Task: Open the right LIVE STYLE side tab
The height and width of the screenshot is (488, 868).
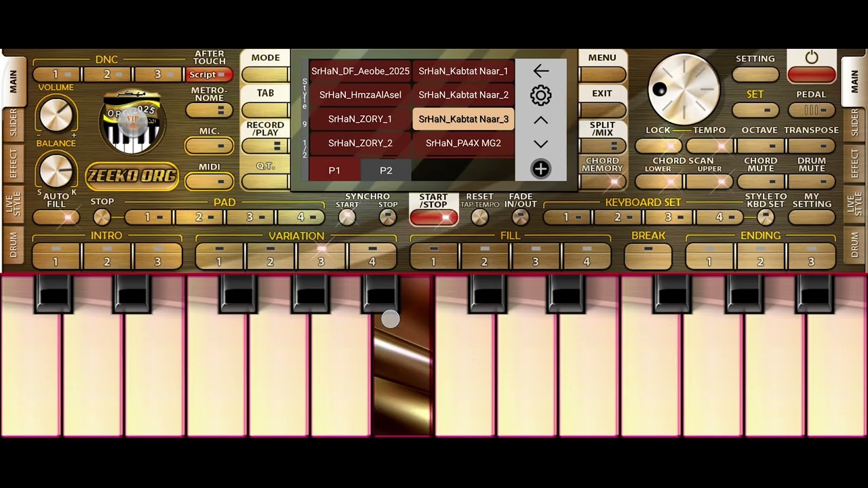Action: click(x=854, y=205)
